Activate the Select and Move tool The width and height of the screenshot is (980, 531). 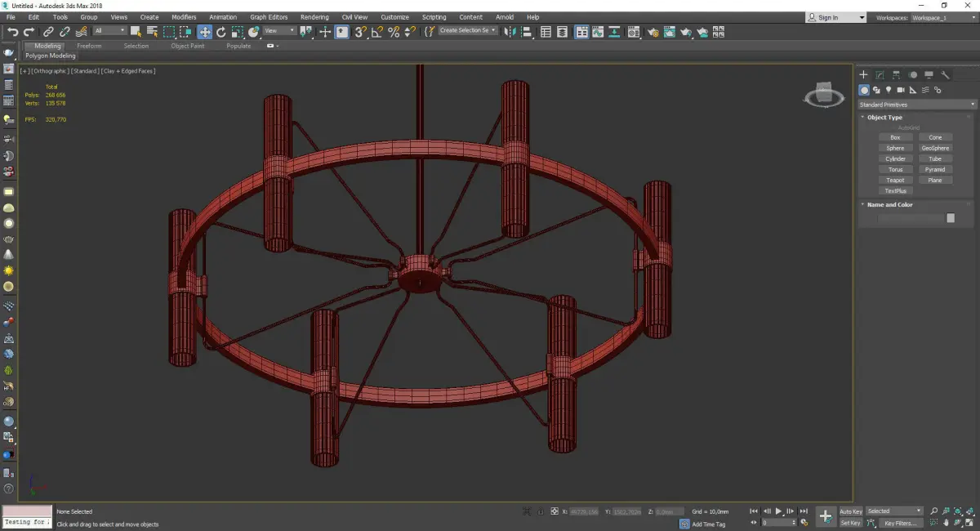(x=204, y=32)
